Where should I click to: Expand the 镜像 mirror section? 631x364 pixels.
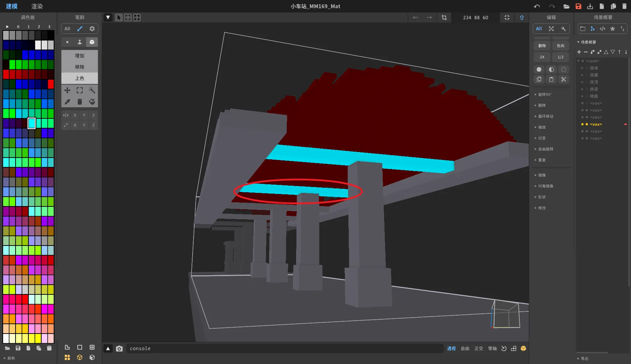(542, 175)
